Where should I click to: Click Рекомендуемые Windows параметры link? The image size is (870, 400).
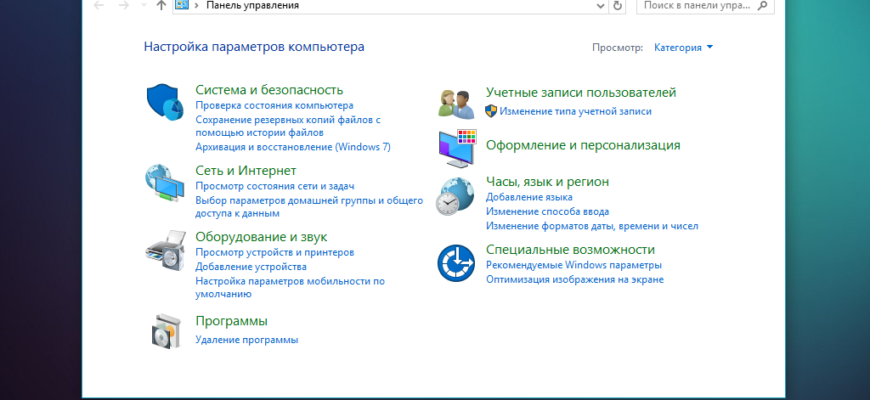tap(574, 265)
